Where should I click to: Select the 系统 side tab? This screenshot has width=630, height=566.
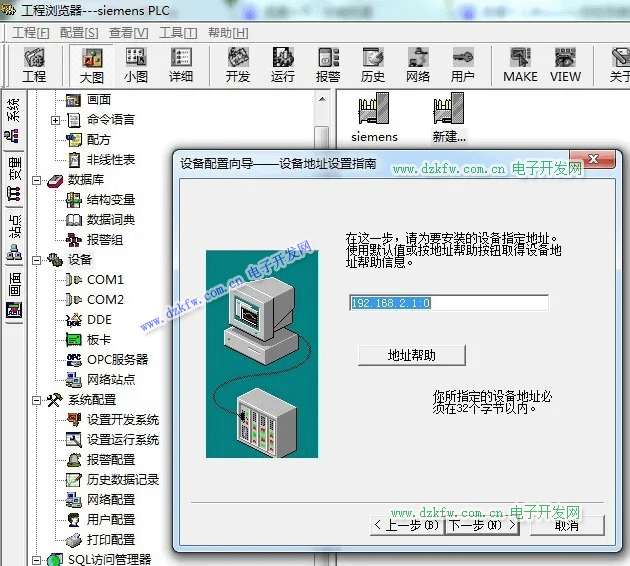(x=14, y=120)
